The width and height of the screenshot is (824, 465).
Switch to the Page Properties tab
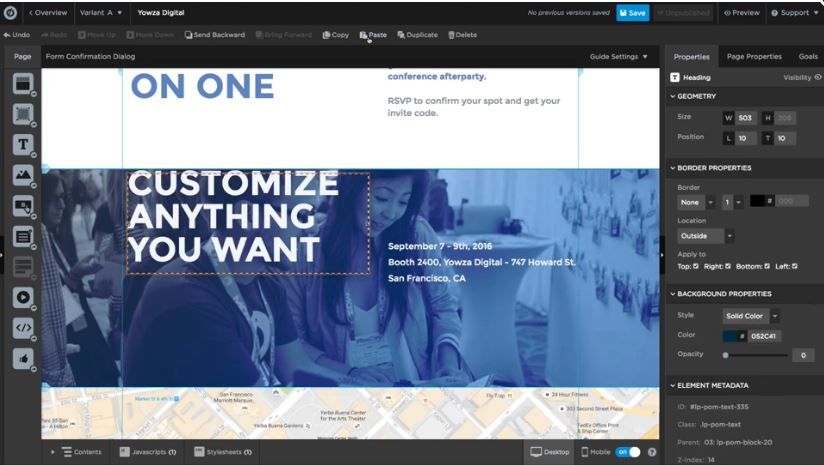click(754, 56)
